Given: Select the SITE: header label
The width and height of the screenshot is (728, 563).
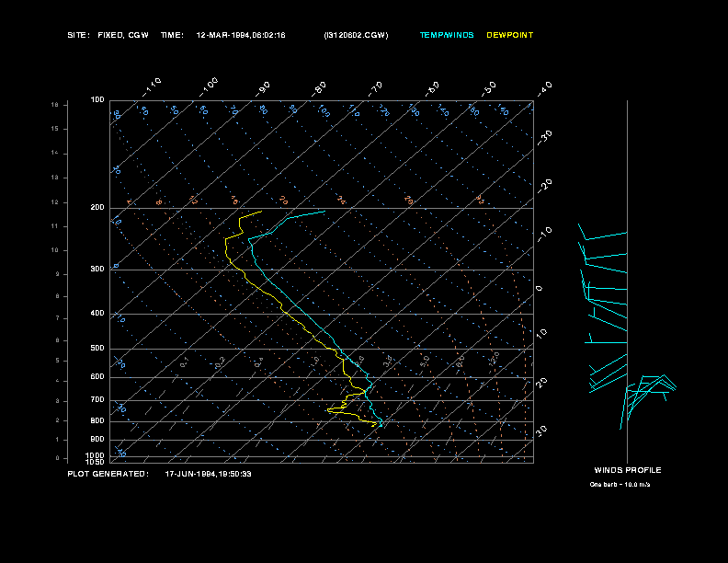Looking at the screenshot, I should (78, 35).
